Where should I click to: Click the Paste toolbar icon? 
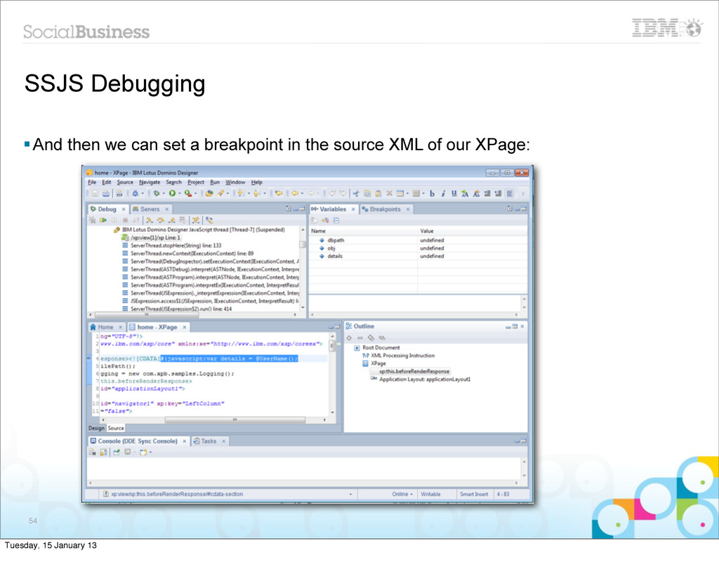[378, 194]
